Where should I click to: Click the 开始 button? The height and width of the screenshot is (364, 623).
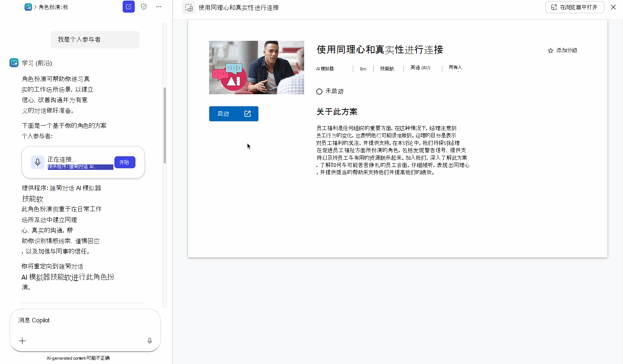click(125, 162)
